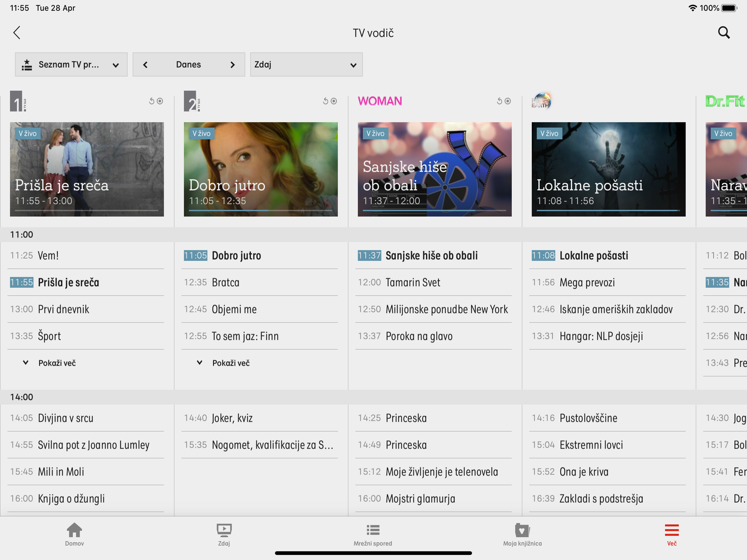Open the Dr.Fit channel logo
747x560 pixels.
click(725, 101)
